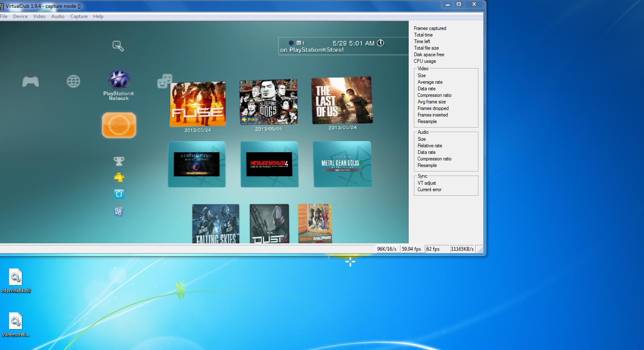Image resolution: width=644 pixels, height=350 pixels.
Task: Select the vdremote6... desktop file
Action: 16,325
